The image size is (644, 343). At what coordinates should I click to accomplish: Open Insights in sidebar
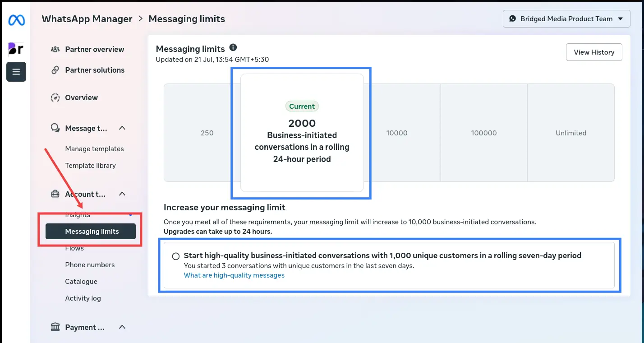click(78, 215)
